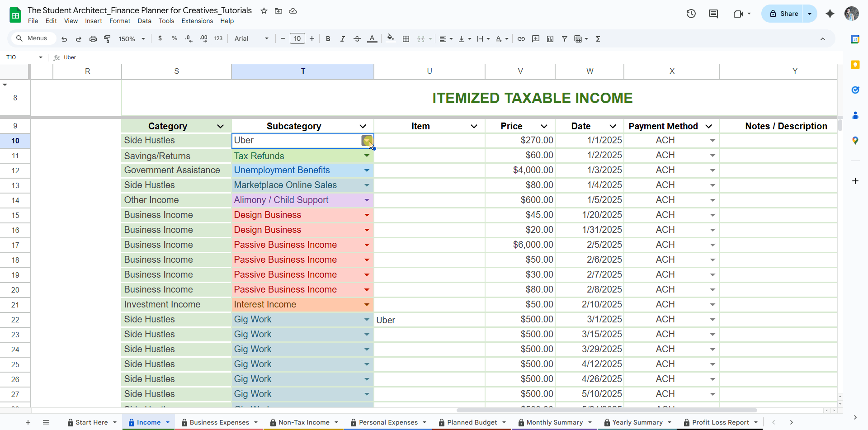The image size is (868, 430).
Task: Open Contacts in the side panel
Action: click(x=855, y=115)
